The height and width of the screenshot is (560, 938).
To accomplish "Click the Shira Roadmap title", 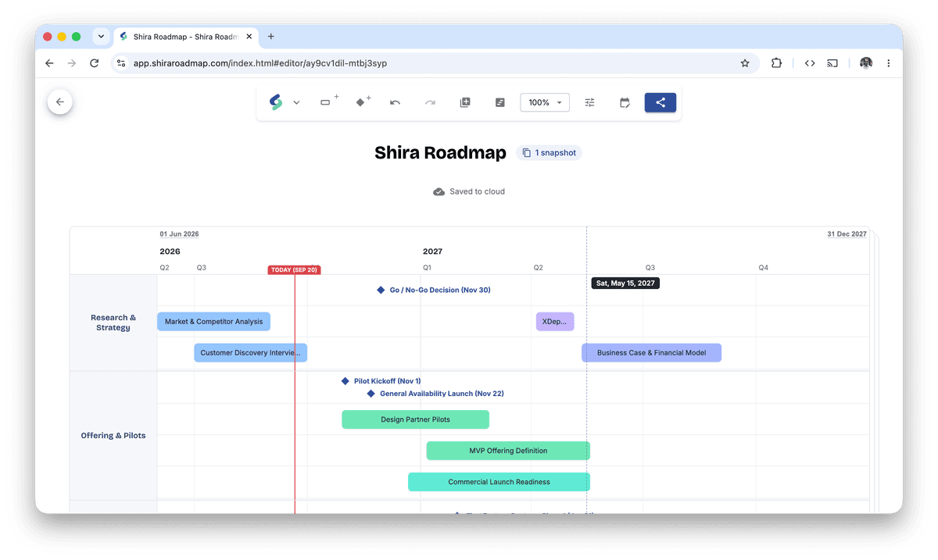I will pos(440,153).
